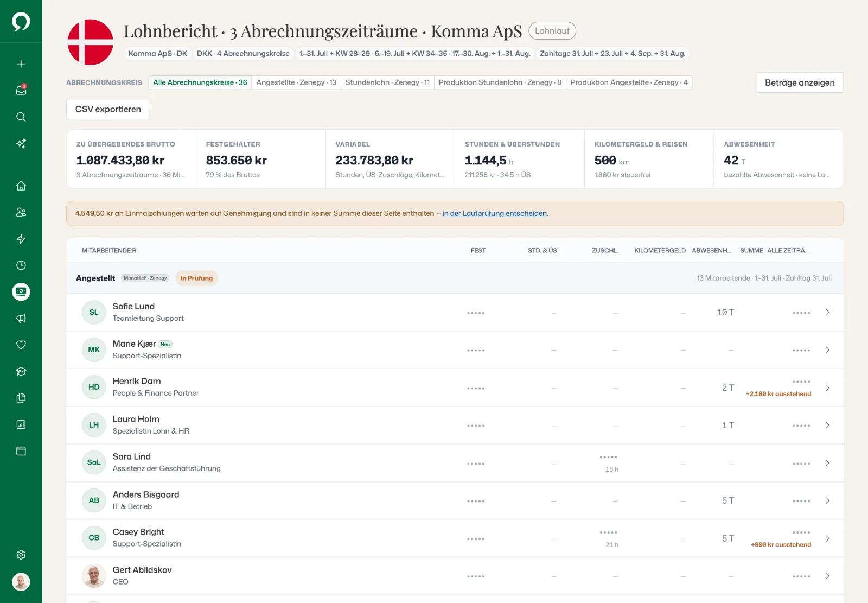The image size is (868, 603).
Task: Expand Sara Lind row chevron
Action: [827, 463]
